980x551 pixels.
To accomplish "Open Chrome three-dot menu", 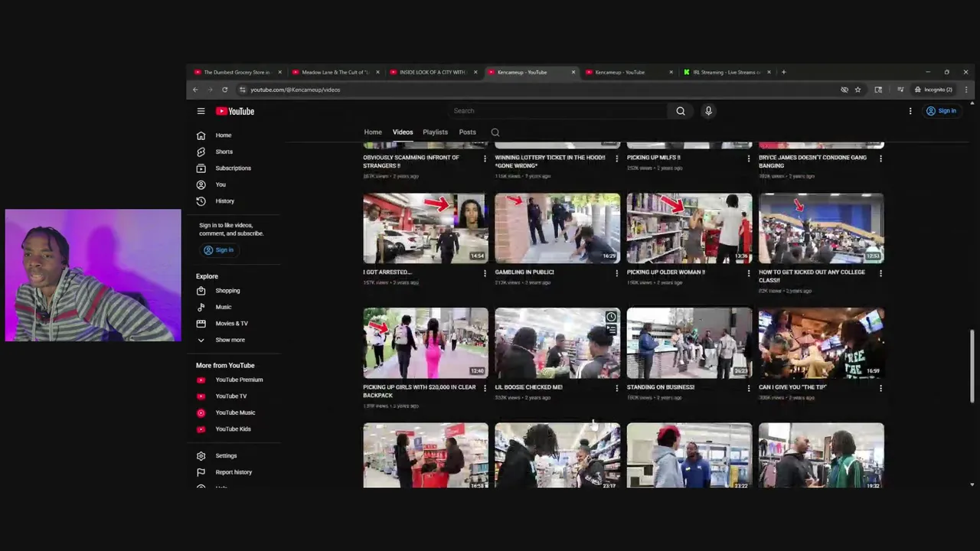I will pyautogui.click(x=966, y=90).
